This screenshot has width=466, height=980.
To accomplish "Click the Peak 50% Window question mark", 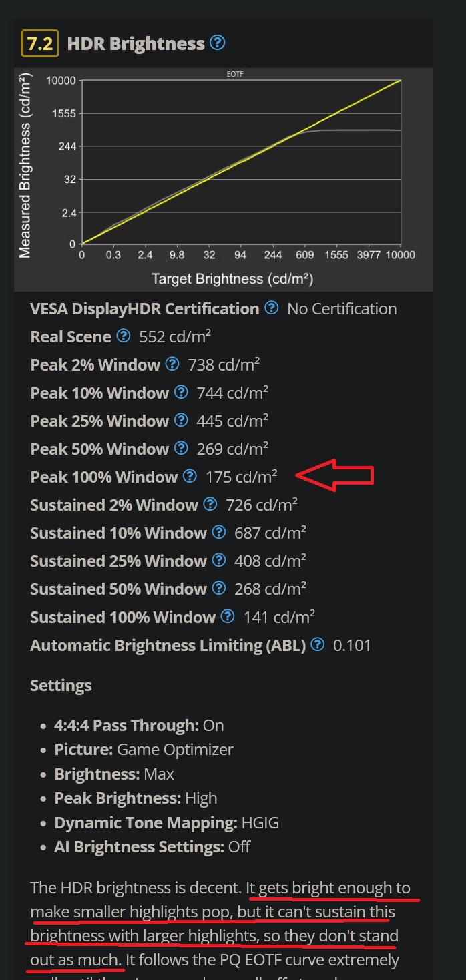I will [181, 449].
